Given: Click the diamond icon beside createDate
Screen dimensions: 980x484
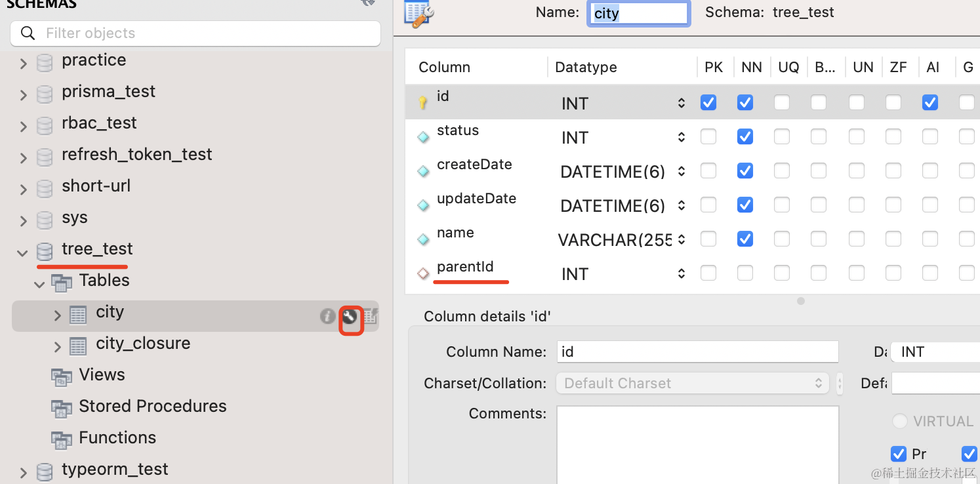Looking at the screenshot, I should click(x=423, y=171).
